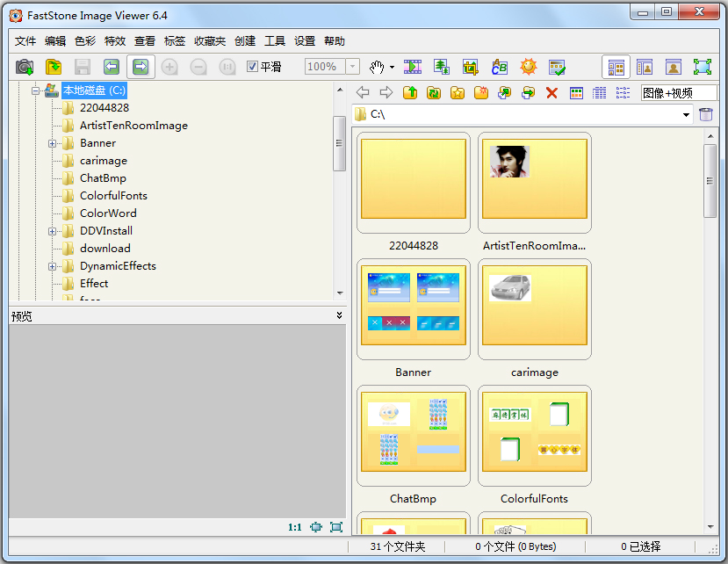Click the Zoom Out magnifier icon

point(198,67)
